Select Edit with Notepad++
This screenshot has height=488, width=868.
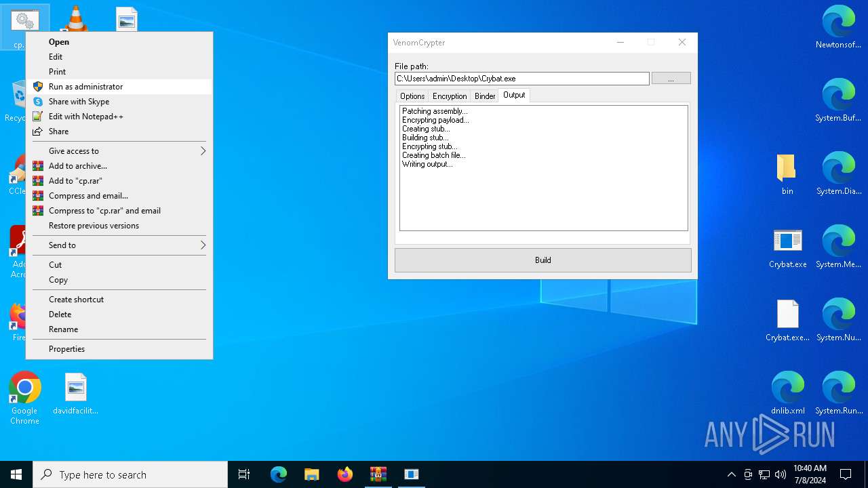(x=119, y=117)
